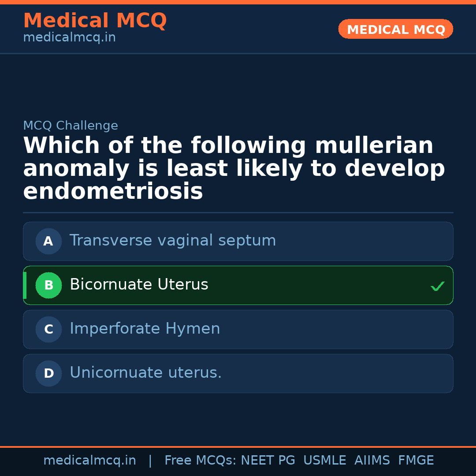Collapse the question heading text
The width and height of the screenshot is (476, 476).
click(234, 167)
